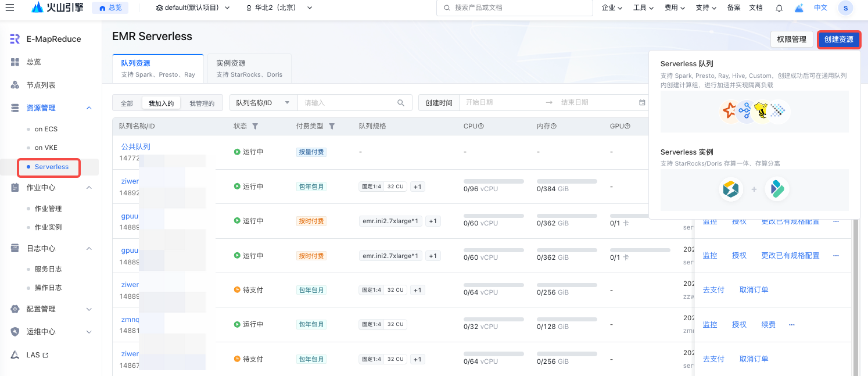Filter by payment type funnel icon

pyautogui.click(x=332, y=126)
